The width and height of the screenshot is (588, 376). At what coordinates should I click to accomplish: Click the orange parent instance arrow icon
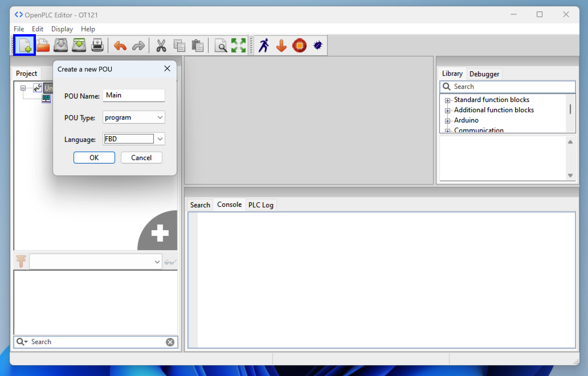[x=22, y=261]
